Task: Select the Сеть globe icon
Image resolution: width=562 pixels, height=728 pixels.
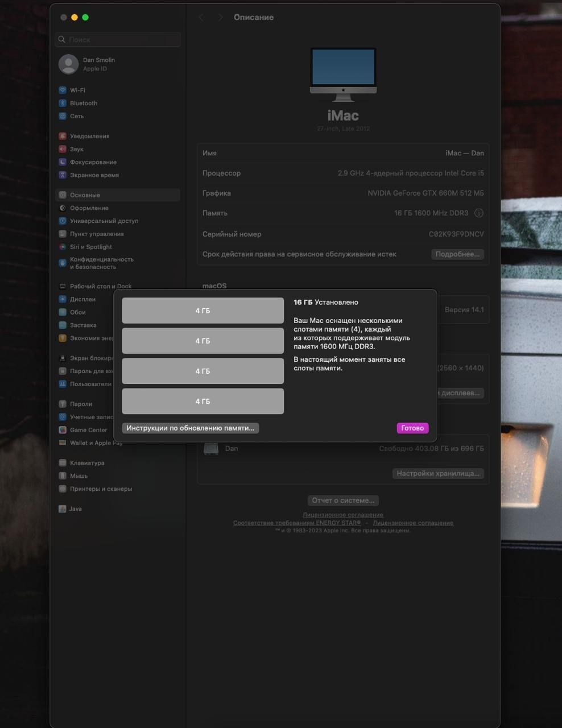Action: tap(63, 116)
